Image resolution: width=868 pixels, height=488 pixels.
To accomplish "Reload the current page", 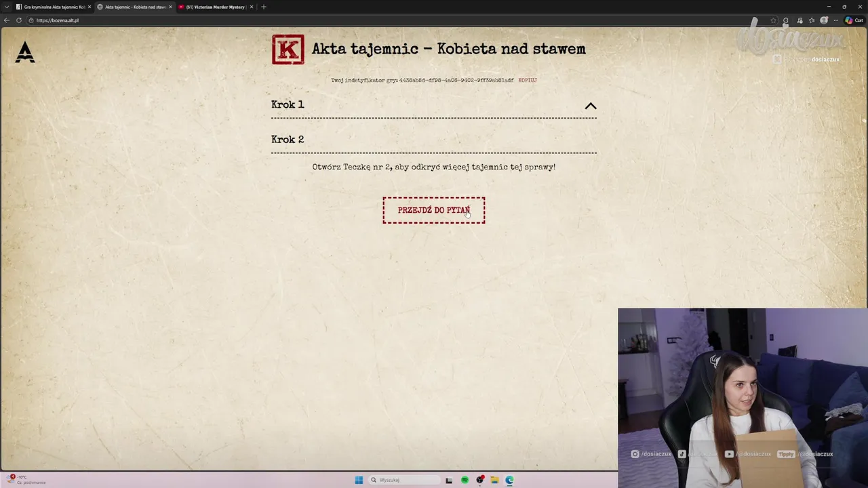I will point(19,20).
